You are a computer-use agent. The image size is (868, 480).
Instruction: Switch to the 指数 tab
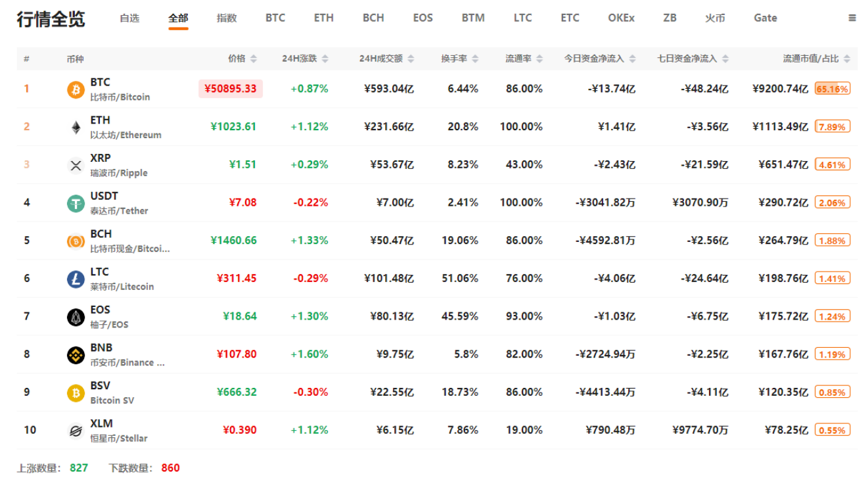(x=227, y=18)
